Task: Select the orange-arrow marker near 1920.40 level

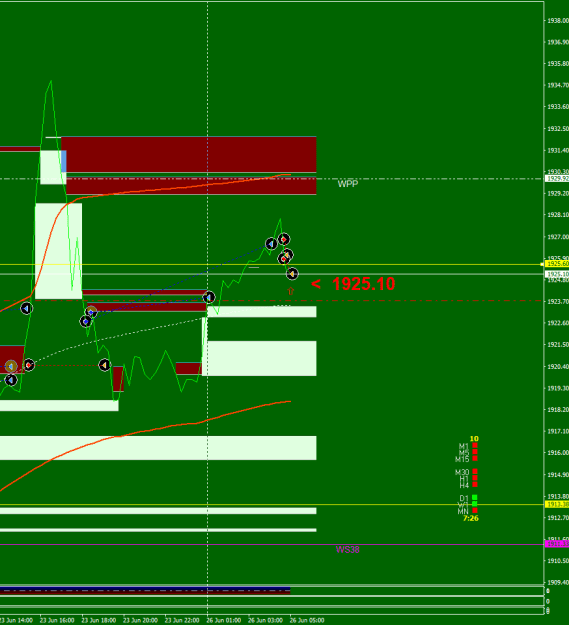Action: 104,365
